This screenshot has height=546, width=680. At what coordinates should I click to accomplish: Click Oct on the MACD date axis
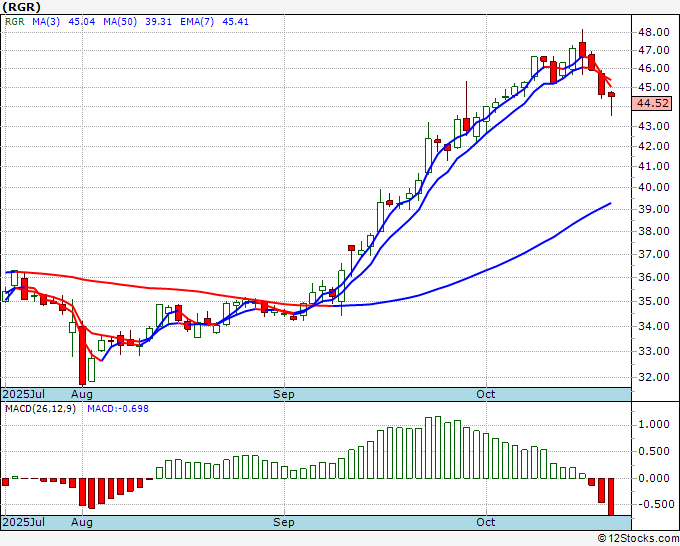[486, 522]
